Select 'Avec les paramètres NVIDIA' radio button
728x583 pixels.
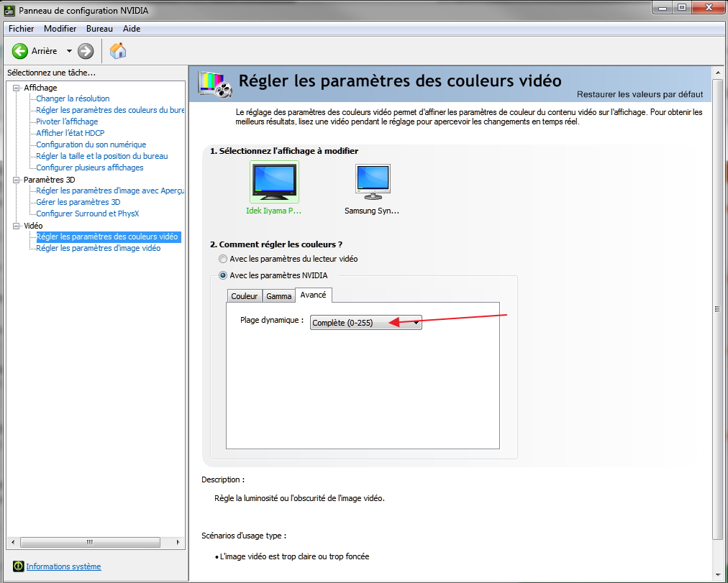223,275
